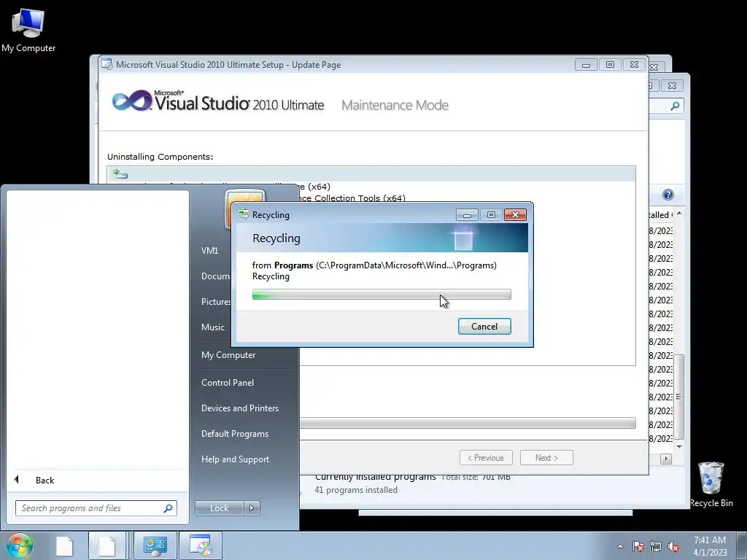This screenshot has height=560, width=747.
Task: Maximize the Visual Studio setup window
Action: 610,65
